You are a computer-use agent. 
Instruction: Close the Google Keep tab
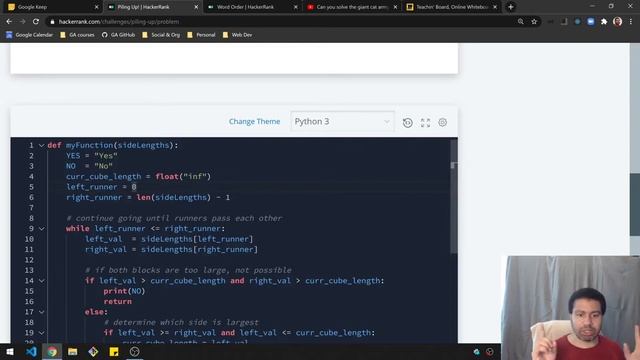[x=96, y=7]
